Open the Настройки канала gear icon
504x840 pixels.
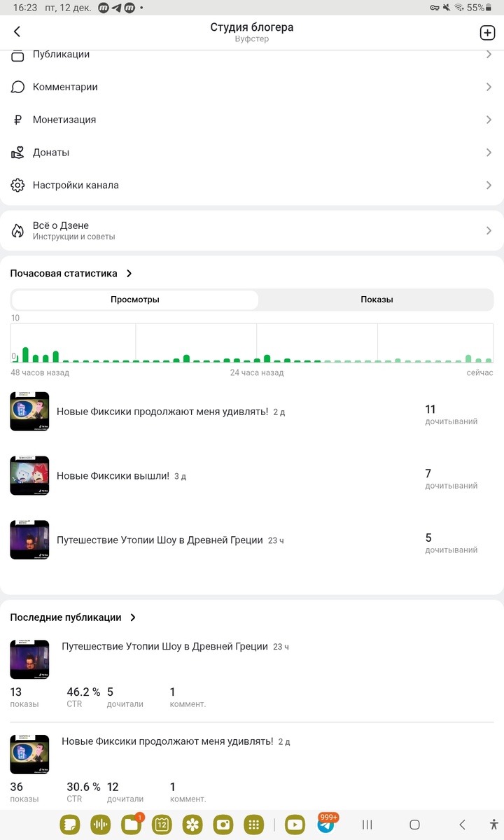18,185
